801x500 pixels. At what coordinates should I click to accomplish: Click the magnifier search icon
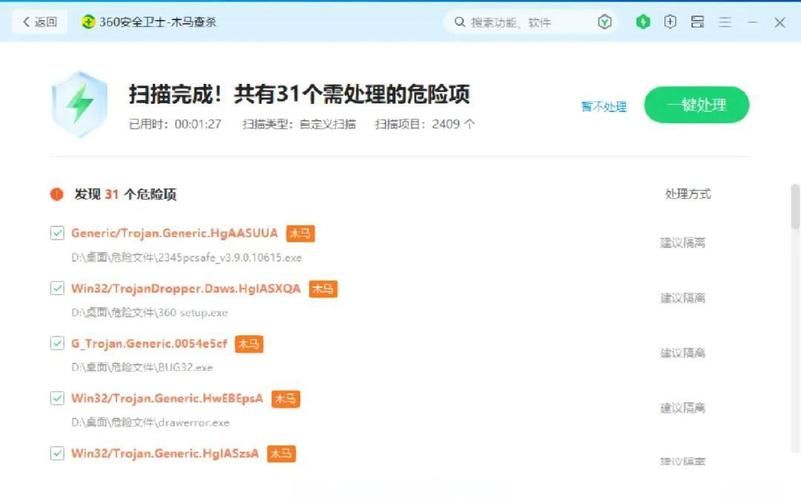pyautogui.click(x=460, y=22)
